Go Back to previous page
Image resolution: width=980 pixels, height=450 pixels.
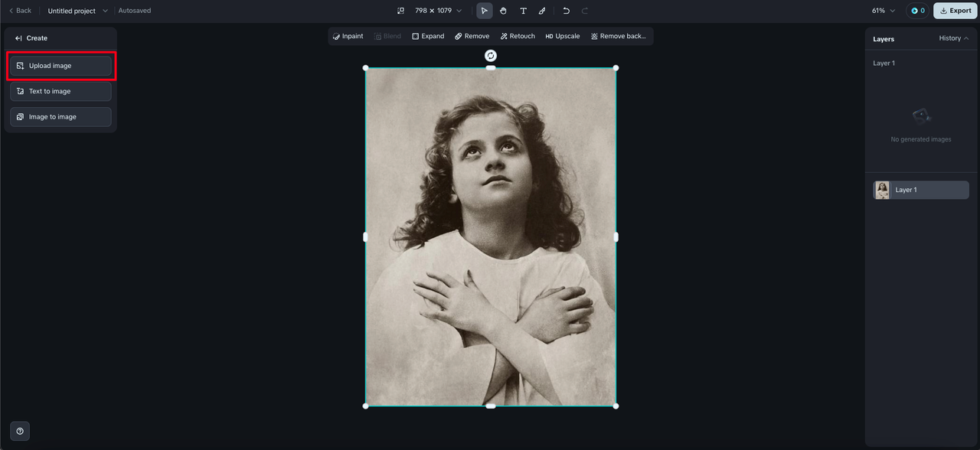coord(20,11)
